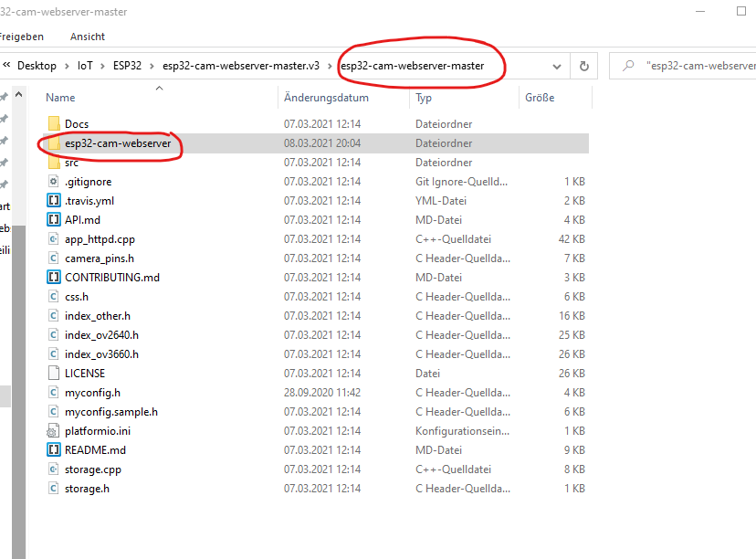Refresh the current folder view
The image size is (756, 559).
pos(583,66)
